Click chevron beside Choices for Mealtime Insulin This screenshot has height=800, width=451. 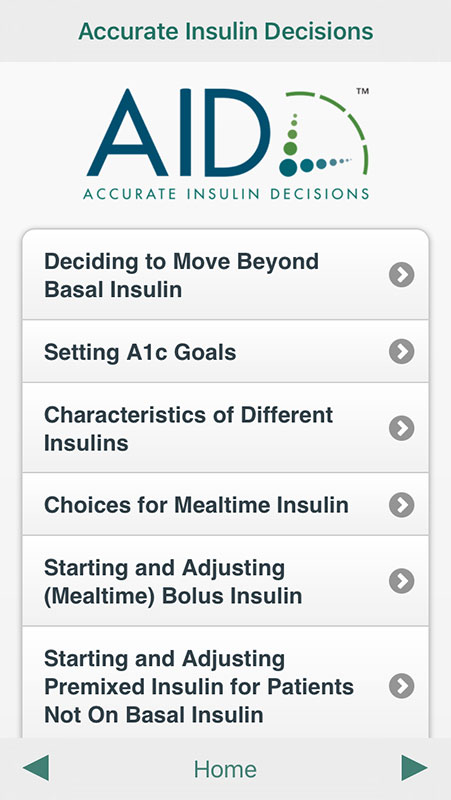(x=402, y=505)
